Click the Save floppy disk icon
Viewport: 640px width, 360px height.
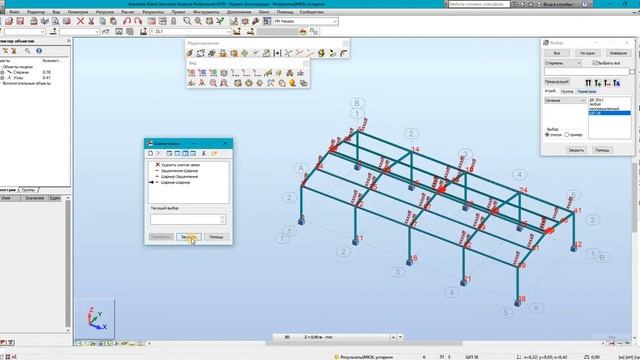(20, 21)
